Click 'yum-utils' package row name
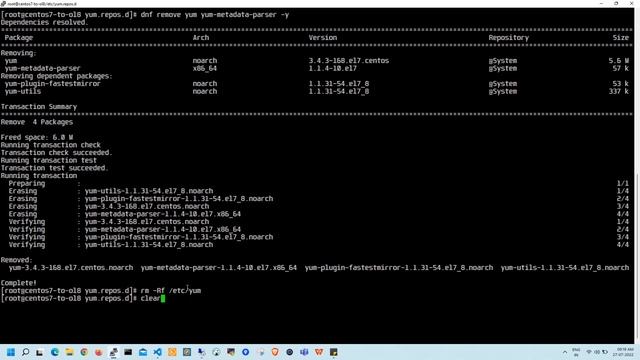 click(23, 91)
